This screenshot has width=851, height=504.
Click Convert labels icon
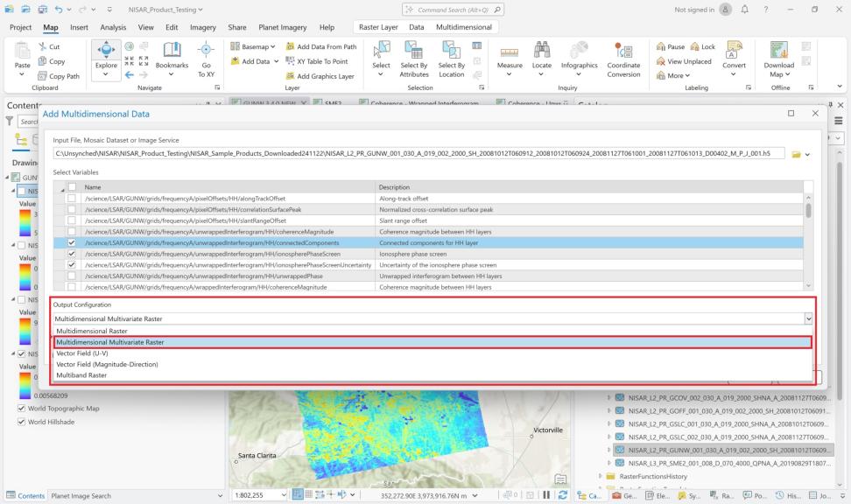(734, 51)
